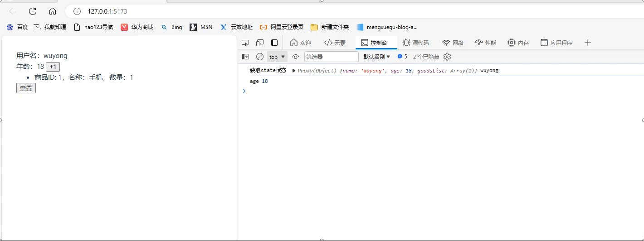Click the console prompt chevron
Viewport: 644px width, 241px height.
click(x=244, y=91)
